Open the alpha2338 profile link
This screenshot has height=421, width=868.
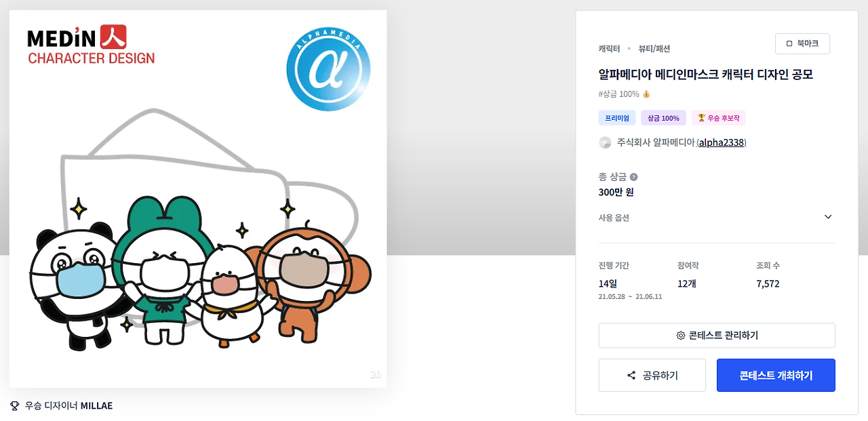point(722,142)
